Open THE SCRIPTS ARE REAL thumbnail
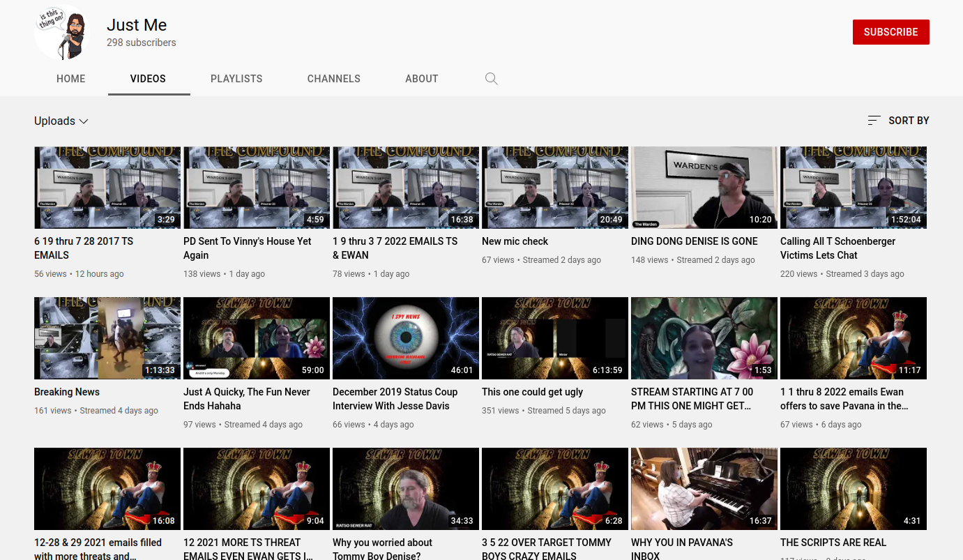Viewport: 963px width, 560px height. click(x=854, y=489)
